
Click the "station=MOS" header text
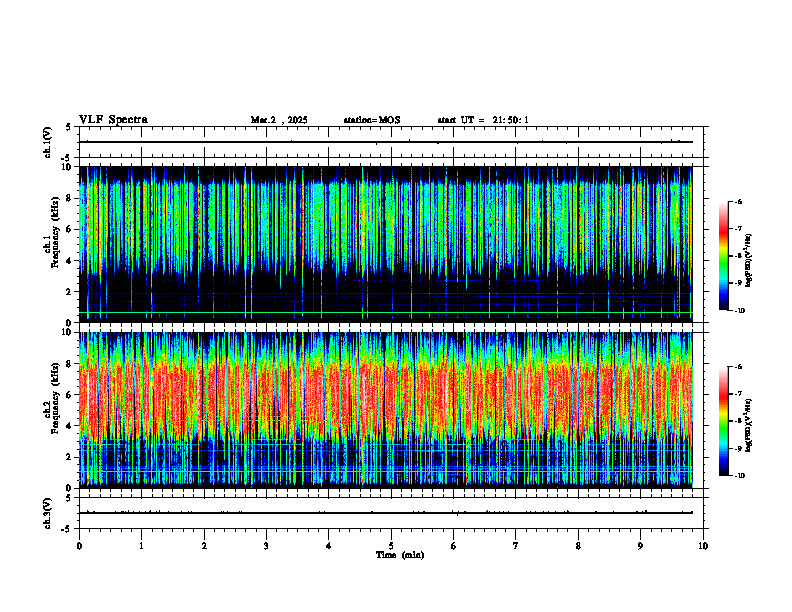372,120
